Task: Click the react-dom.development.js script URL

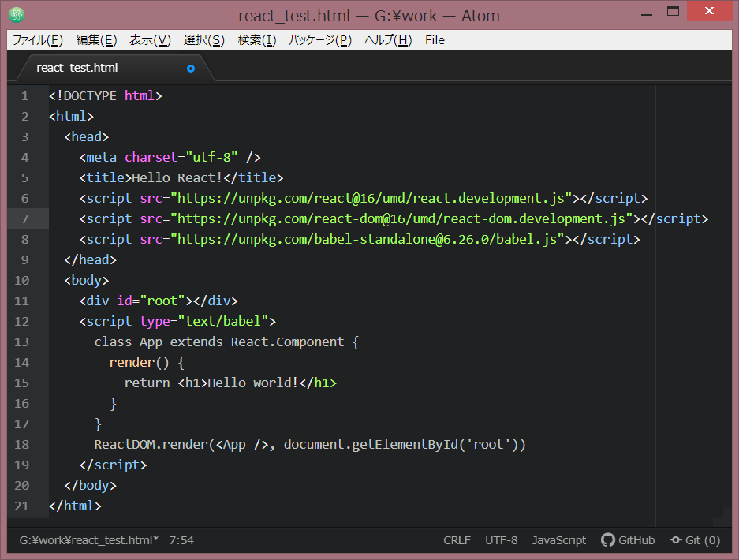Action: coord(401,219)
